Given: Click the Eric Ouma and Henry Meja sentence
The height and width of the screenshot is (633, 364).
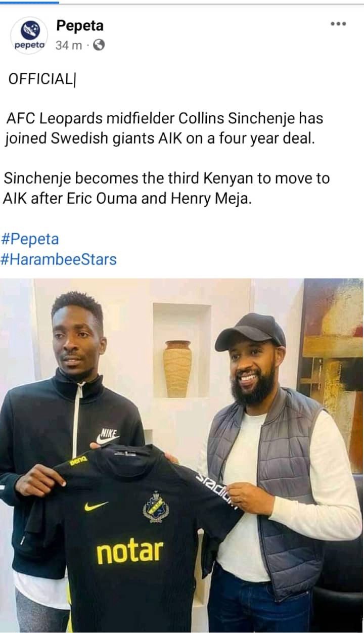Looking at the screenshot, I should point(166,188).
